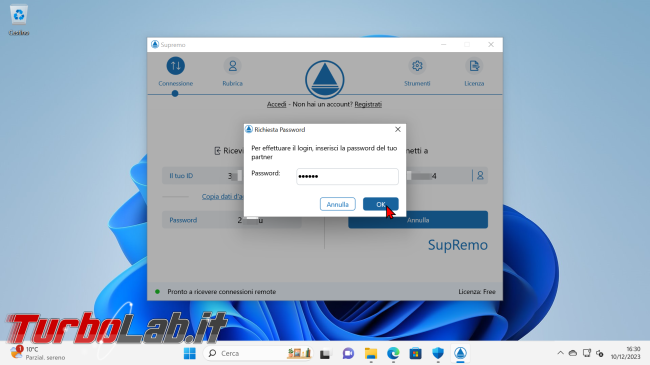Click the Il tuo ID field

(x=203, y=176)
